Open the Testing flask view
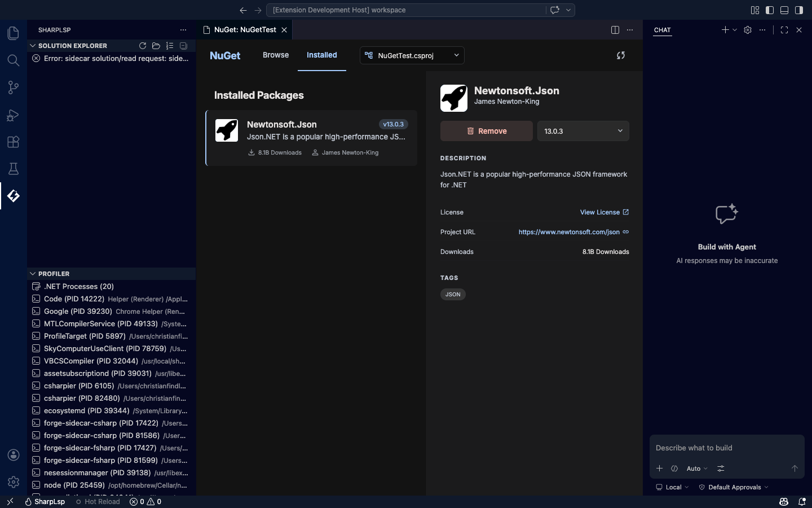Screen dimensions: 812x508 pos(14,169)
